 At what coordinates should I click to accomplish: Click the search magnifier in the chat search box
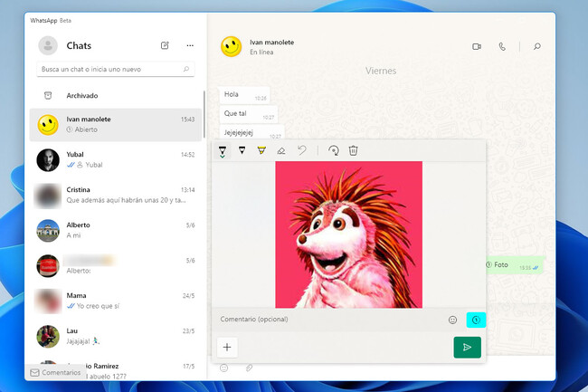(x=186, y=69)
